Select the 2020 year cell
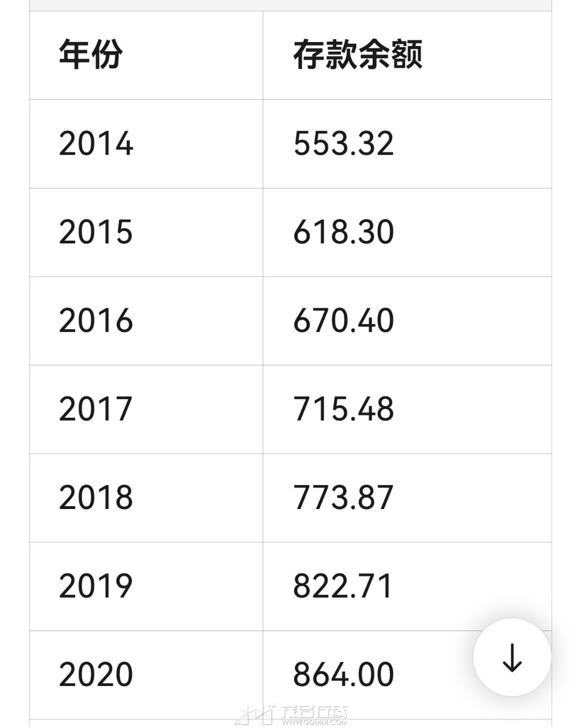This screenshot has width=581, height=728. [96, 675]
